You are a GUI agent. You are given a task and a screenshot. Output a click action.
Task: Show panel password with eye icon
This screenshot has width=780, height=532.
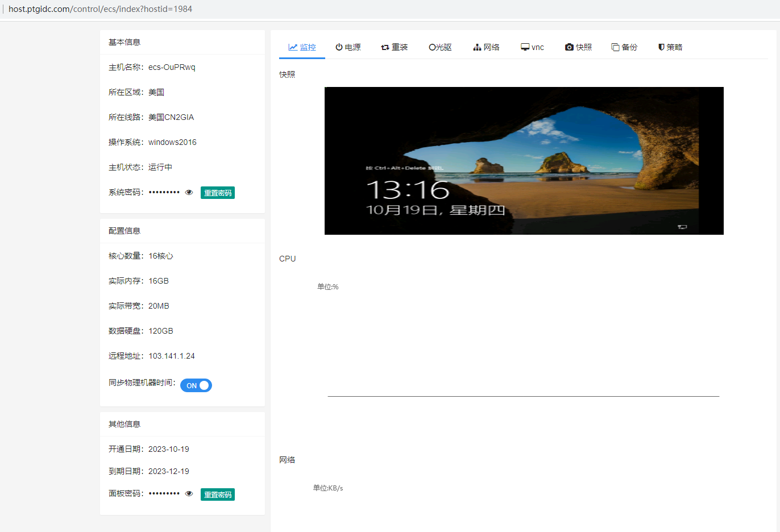189,494
